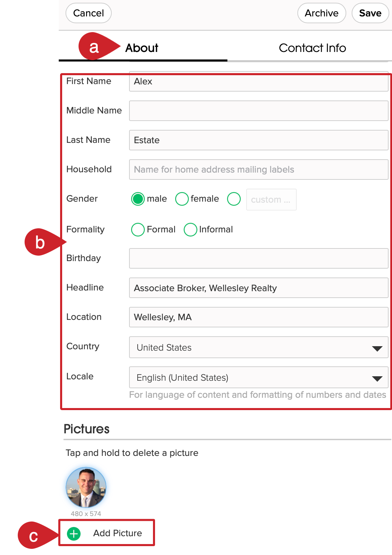Choose Informal formality option
Image resolution: width=392 pixels, height=555 pixels.
(191, 230)
